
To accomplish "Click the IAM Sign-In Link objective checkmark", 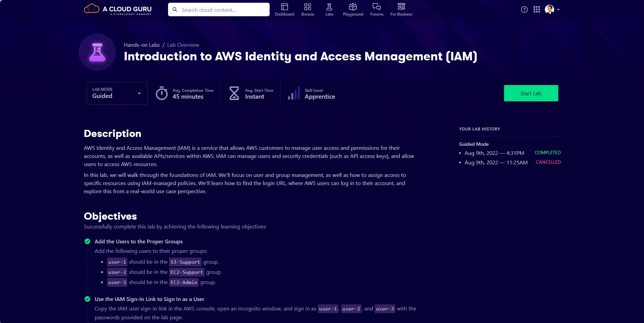I will (x=87, y=299).
